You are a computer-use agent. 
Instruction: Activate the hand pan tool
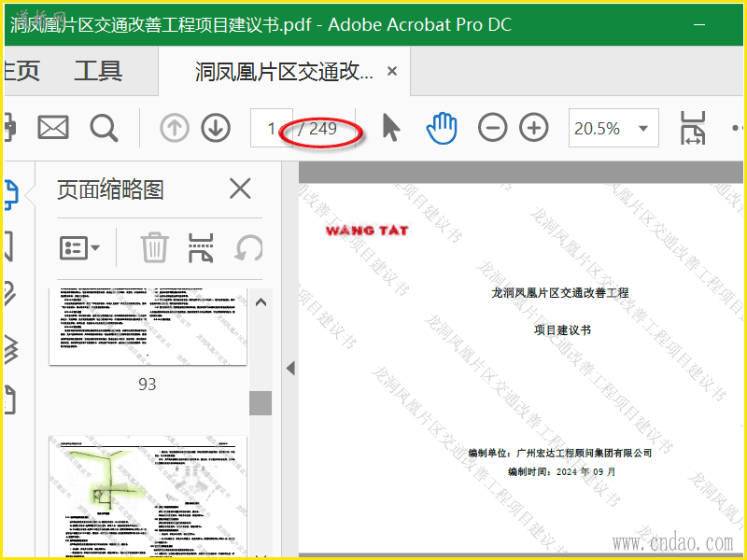click(x=442, y=128)
